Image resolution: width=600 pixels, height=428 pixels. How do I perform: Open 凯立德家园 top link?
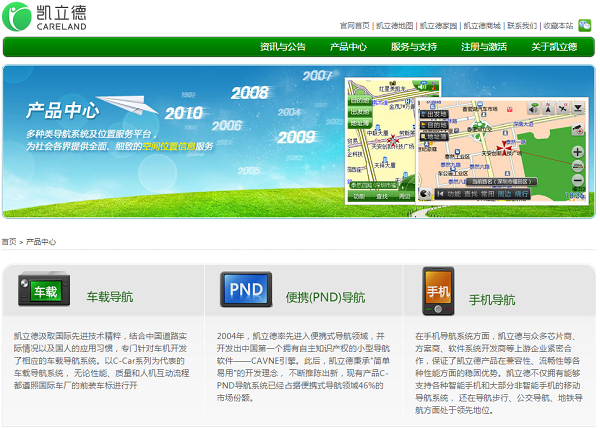click(439, 26)
